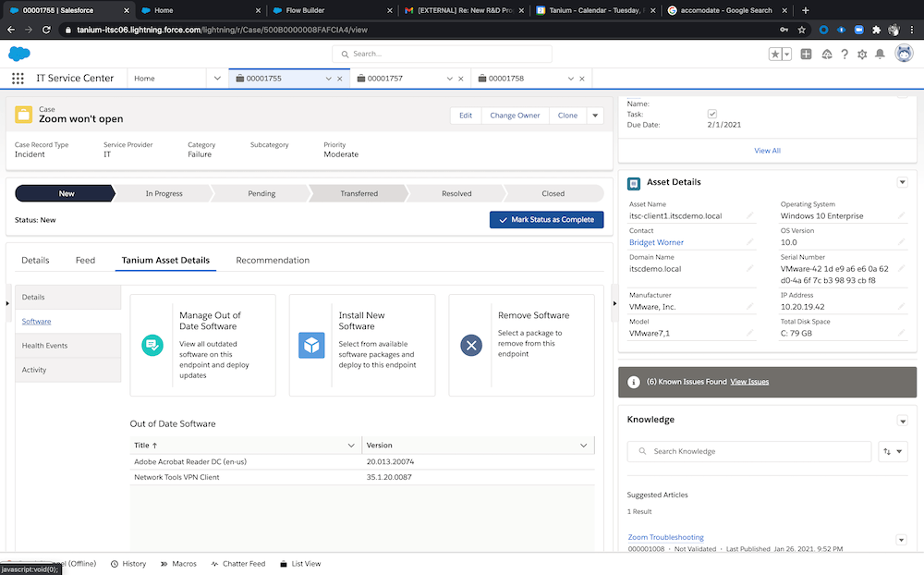Select the In Progress status path stage

pyautogui.click(x=164, y=194)
